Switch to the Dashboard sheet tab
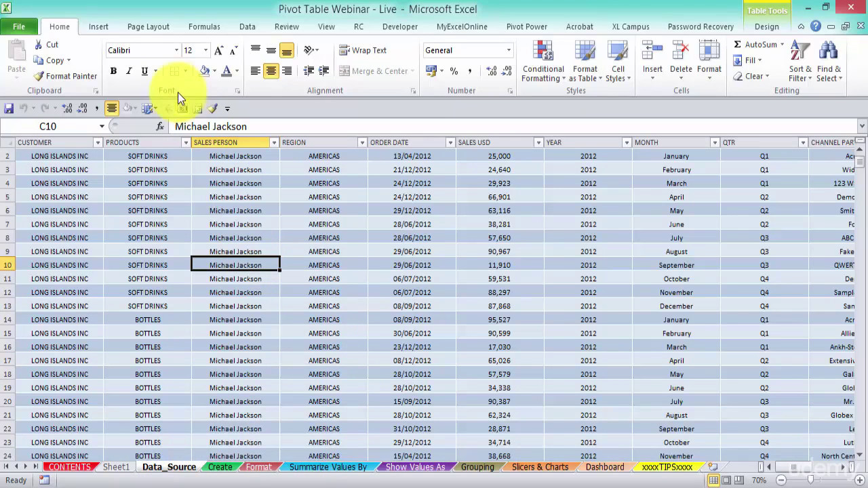The width and height of the screenshot is (868, 488). tap(605, 467)
